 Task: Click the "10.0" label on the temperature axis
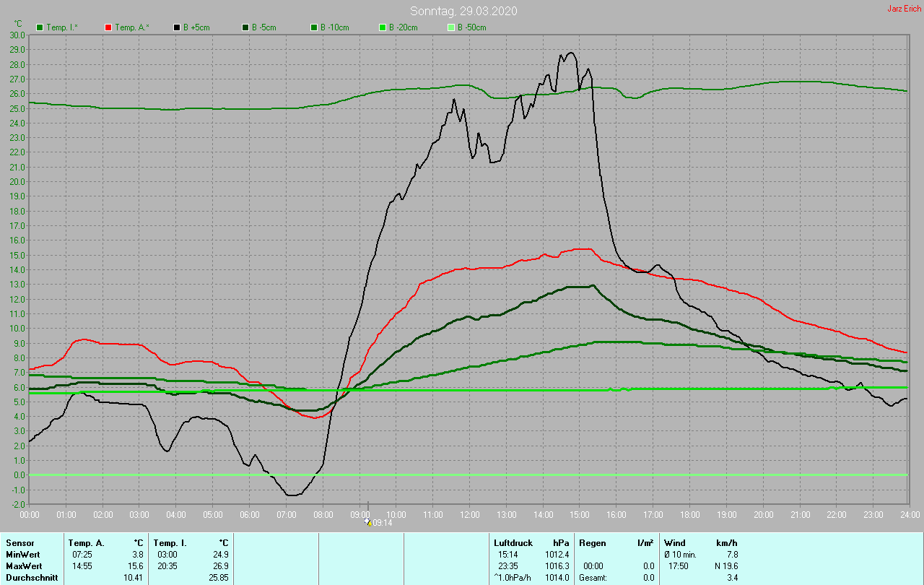pos(17,328)
